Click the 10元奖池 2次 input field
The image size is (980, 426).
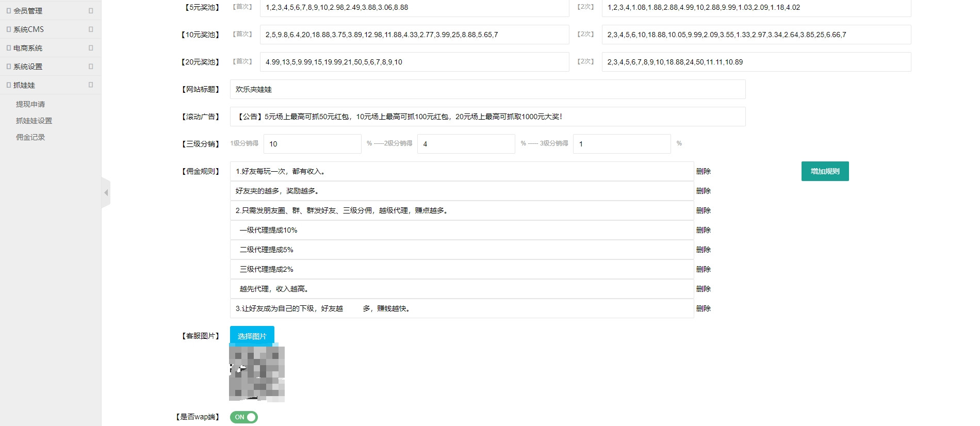(x=756, y=35)
